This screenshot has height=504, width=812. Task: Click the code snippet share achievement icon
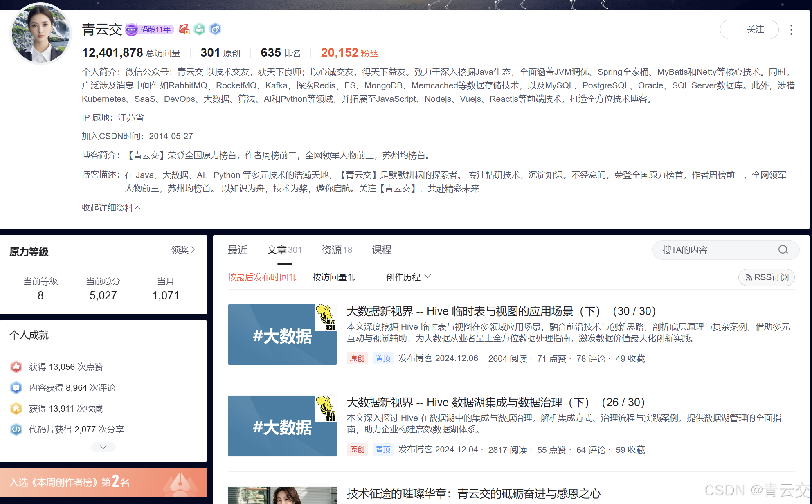pos(16,430)
